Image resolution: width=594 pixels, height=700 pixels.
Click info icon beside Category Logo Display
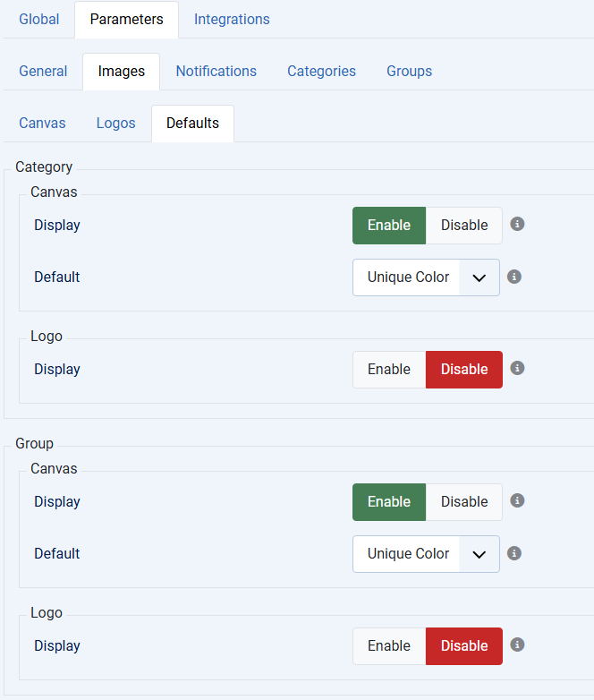[517, 368]
